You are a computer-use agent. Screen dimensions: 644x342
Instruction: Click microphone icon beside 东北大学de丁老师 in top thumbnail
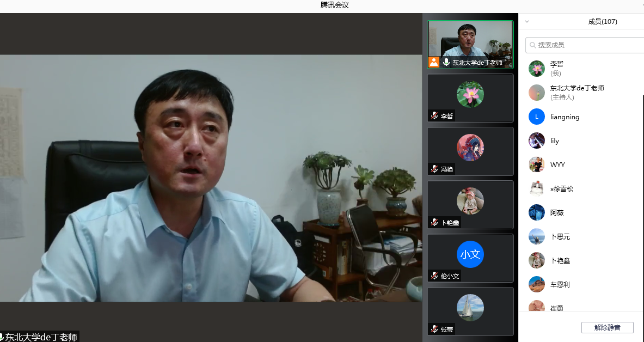pos(446,63)
